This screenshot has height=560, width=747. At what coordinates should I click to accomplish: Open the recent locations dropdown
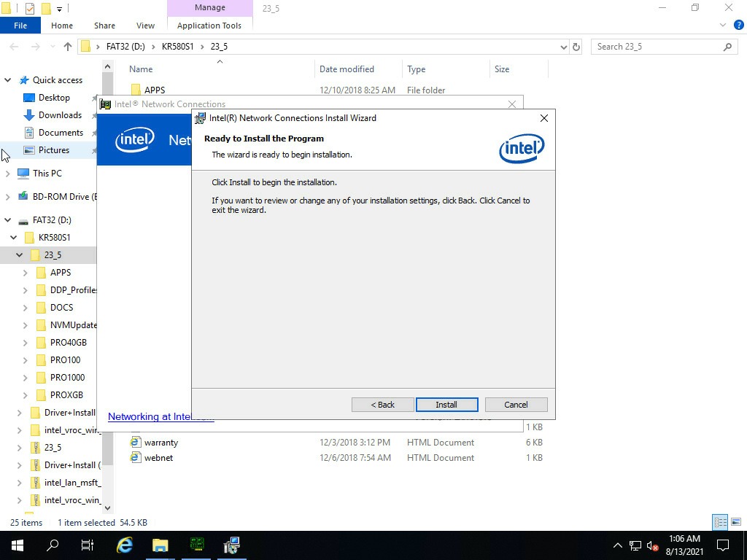click(53, 47)
